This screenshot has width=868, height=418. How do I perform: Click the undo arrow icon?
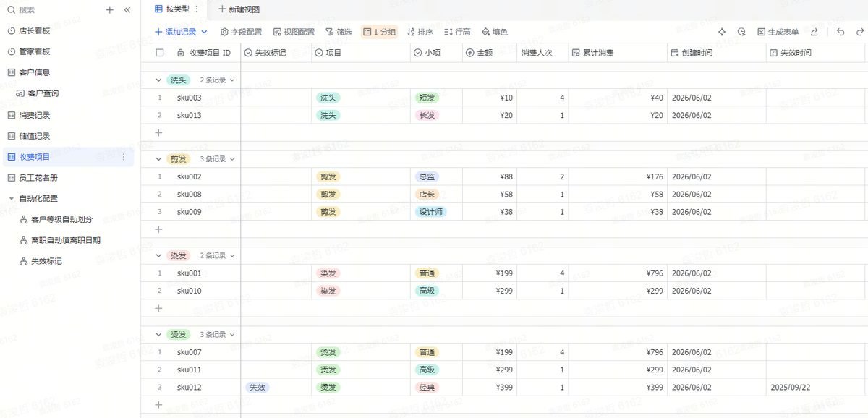[x=840, y=32]
